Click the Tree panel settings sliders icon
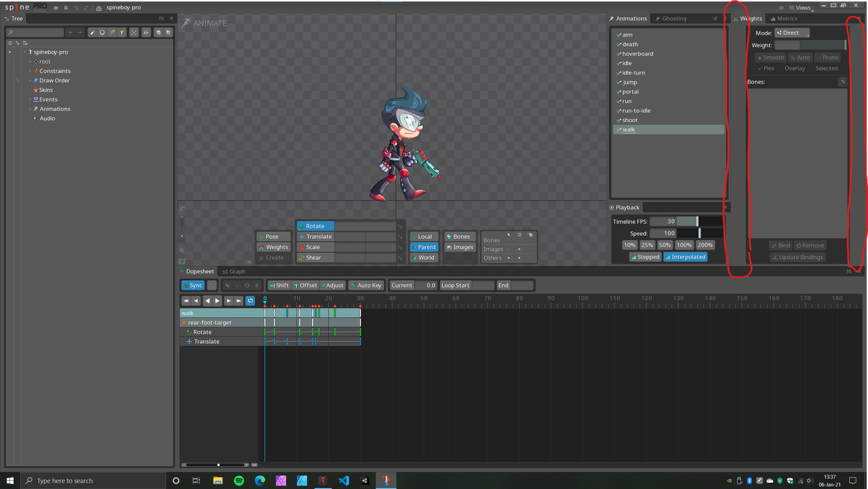This screenshot has height=489, width=868. click(161, 18)
